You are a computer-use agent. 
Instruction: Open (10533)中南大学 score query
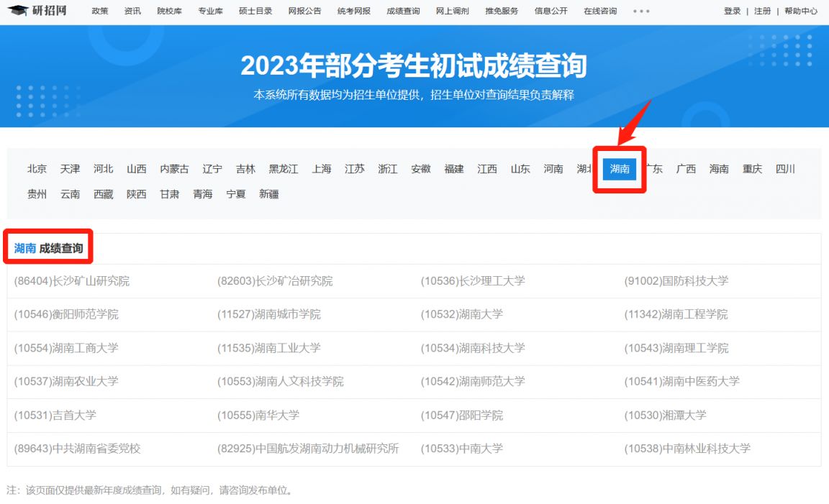point(462,449)
